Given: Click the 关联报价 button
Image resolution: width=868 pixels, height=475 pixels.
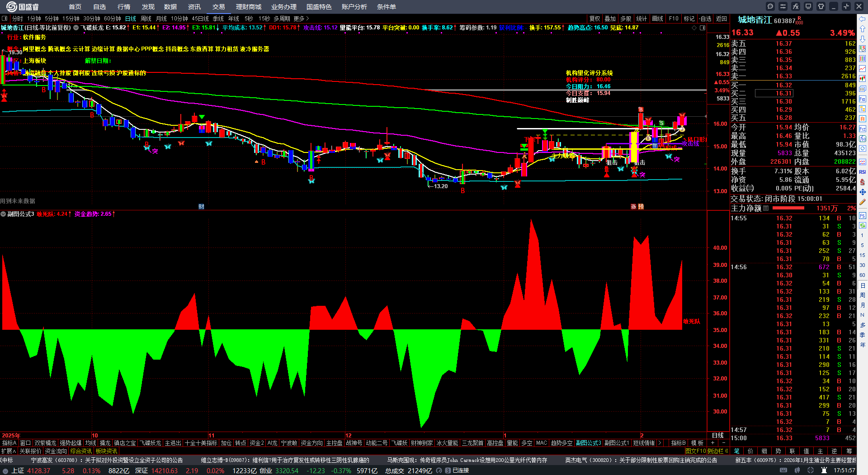Looking at the screenshot, I should 30,451.
